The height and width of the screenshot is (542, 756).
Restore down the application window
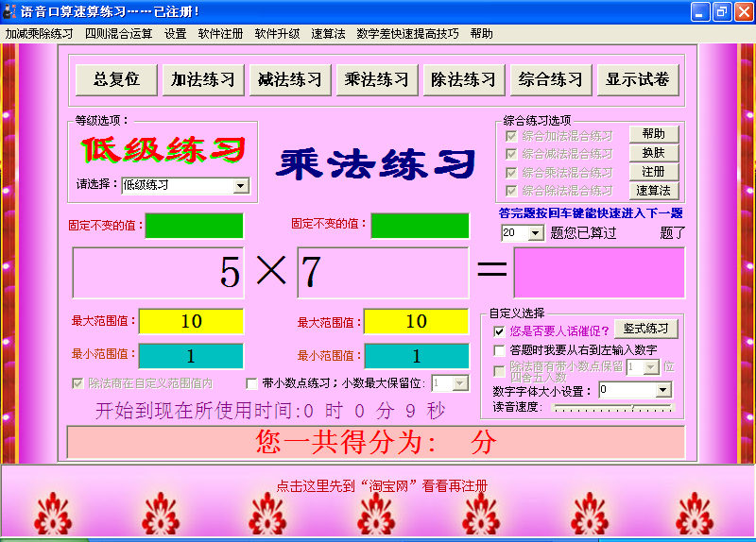(x=722, y=11)
